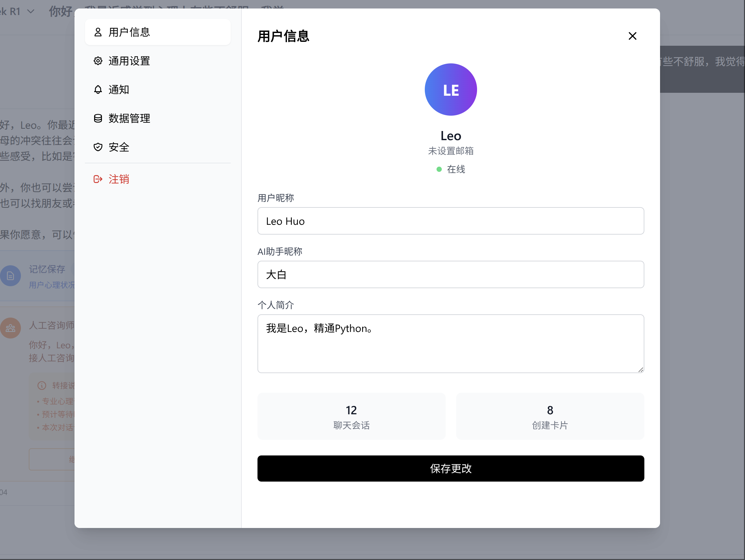
Task: Click the bell notification icon
Action: [x=98, y=90]
